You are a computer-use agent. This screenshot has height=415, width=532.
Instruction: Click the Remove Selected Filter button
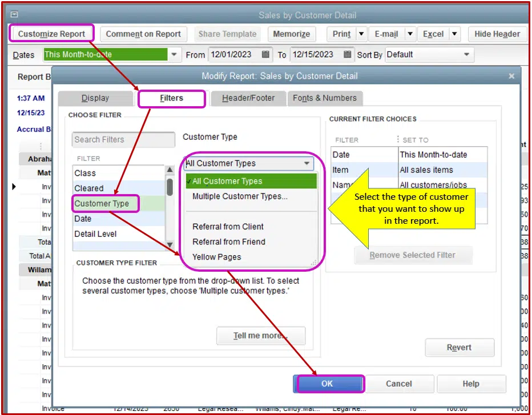coord(413,255)
